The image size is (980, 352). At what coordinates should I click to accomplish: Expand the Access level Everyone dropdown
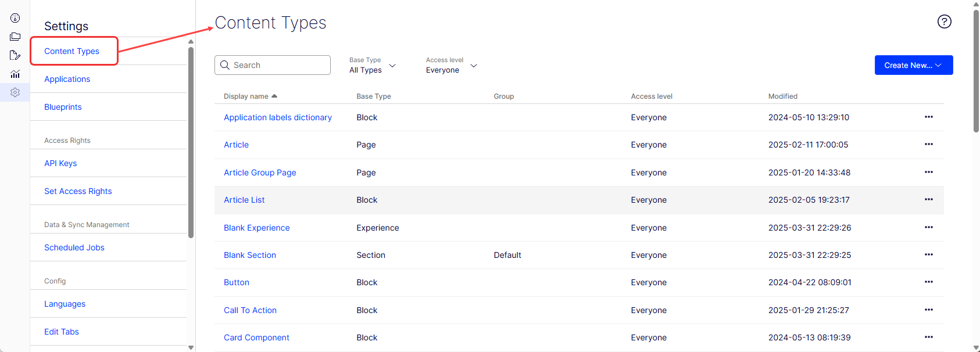tap(452, 65)
